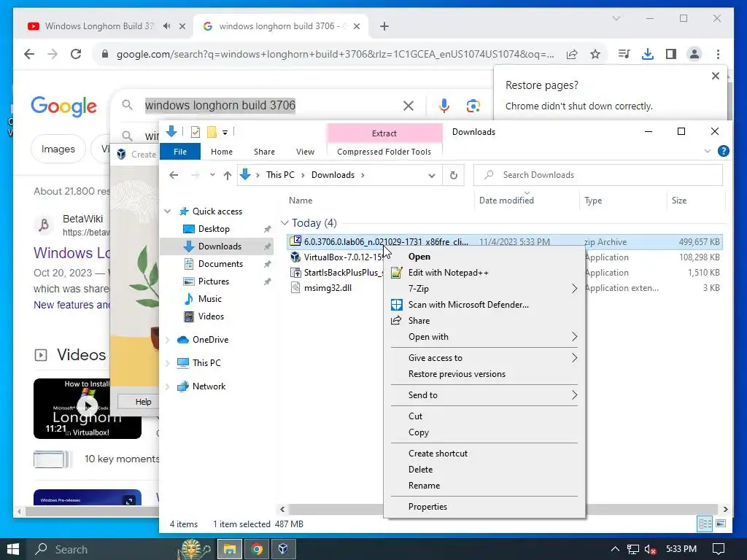Open the Extract contextual tab
Screen dimensions: 747x560
click(384, 133)
